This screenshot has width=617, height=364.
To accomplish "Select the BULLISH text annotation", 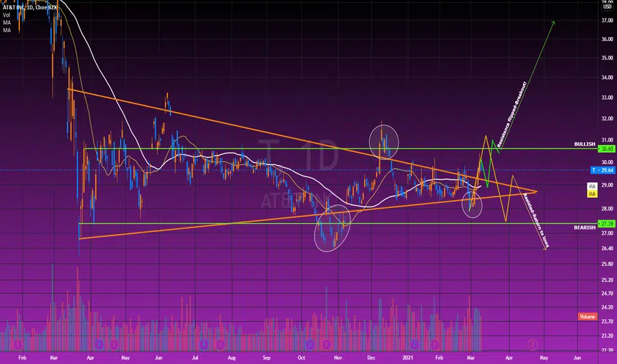I will pos(585,144).
